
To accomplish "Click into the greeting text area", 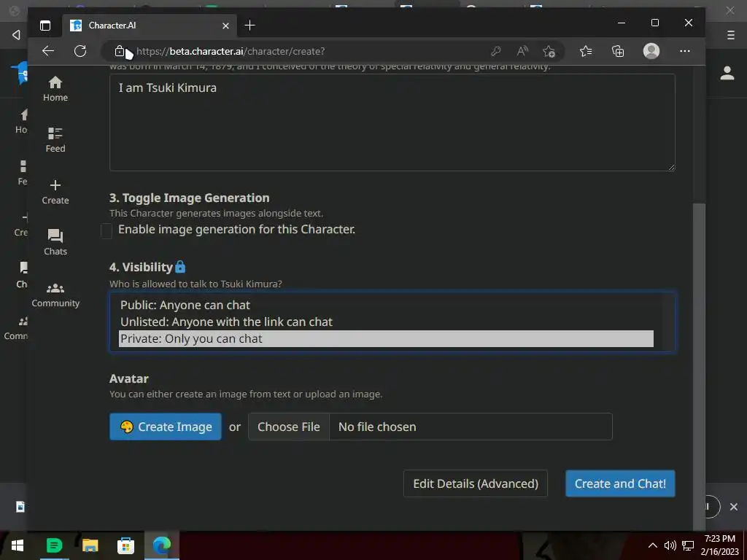I will [x=392, y=122].
